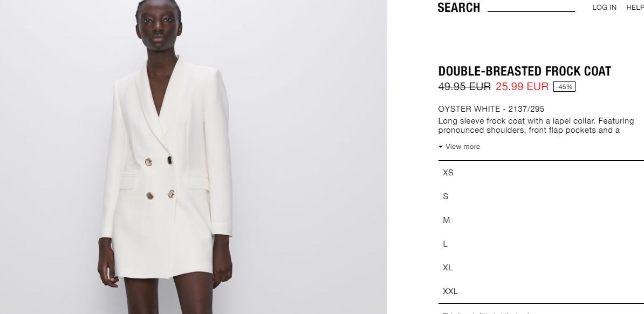Pick size XL
The width and height of the screenshot is (644, 314).
[541, 268]
